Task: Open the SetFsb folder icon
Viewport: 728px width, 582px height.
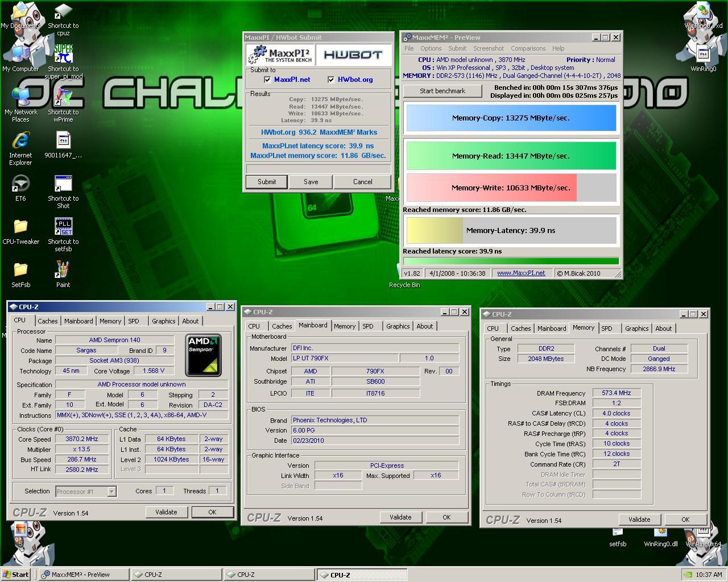Action: click(20, 275)
